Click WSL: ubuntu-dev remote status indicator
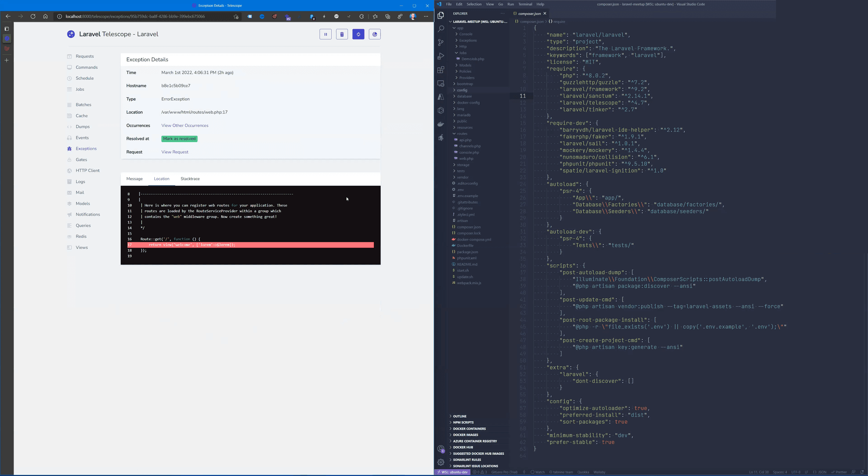 click(x=452, y=472)
